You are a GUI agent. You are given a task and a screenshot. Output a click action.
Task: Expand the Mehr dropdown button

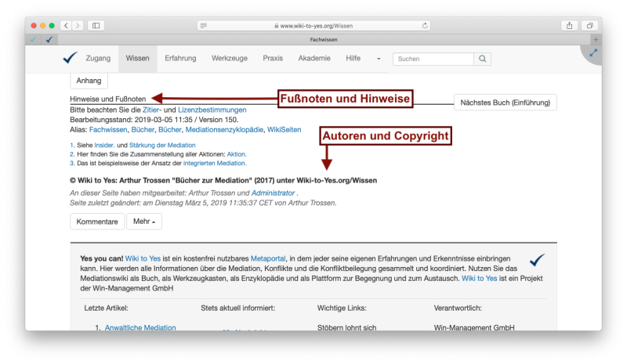(x=144, y=222)
